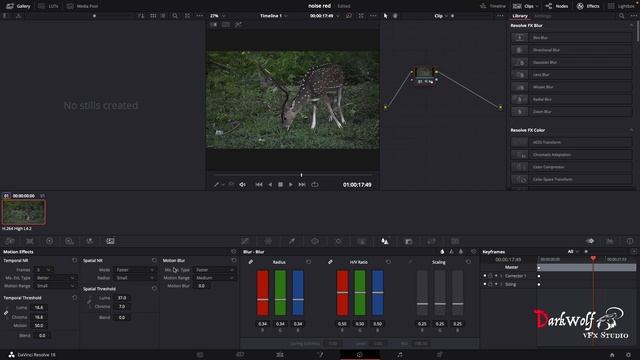Reset Blur Radius values
Viewport: 640px width, 360px height.
308,262
